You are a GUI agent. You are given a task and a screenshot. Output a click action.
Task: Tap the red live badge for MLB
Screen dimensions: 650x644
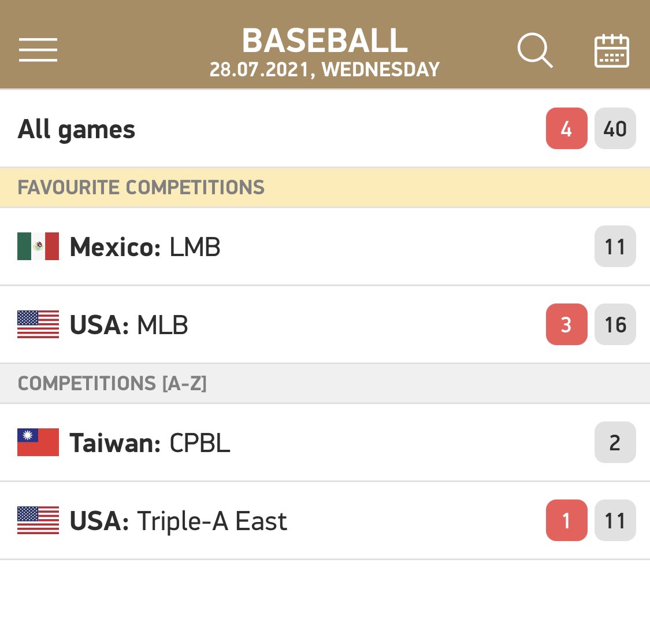(x=566, y=325)
